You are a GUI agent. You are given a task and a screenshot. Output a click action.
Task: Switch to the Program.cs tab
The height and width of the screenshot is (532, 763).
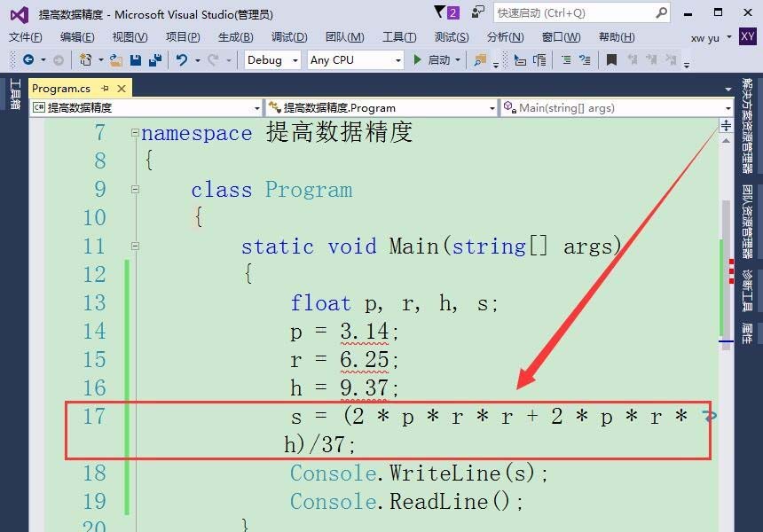pyautogui.click(x=62, y=88)
